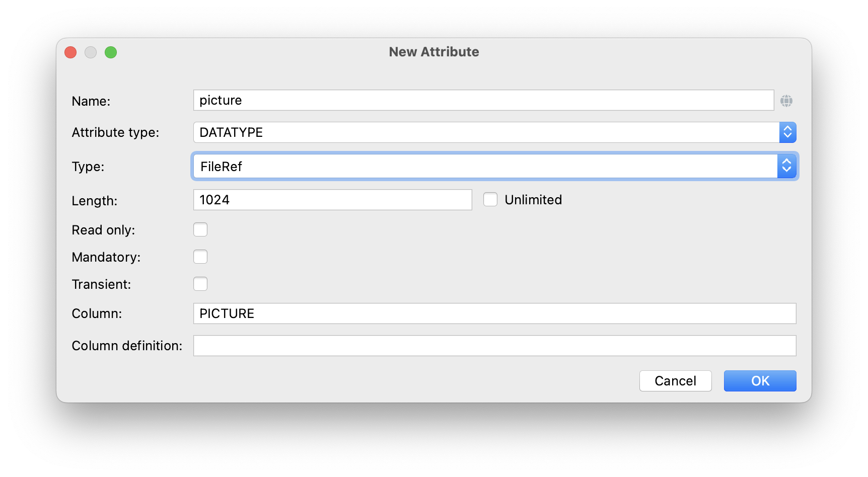This screenshot has height=477, width=868.
Task: Check the Read only checkbox
Action: point(200,229)
